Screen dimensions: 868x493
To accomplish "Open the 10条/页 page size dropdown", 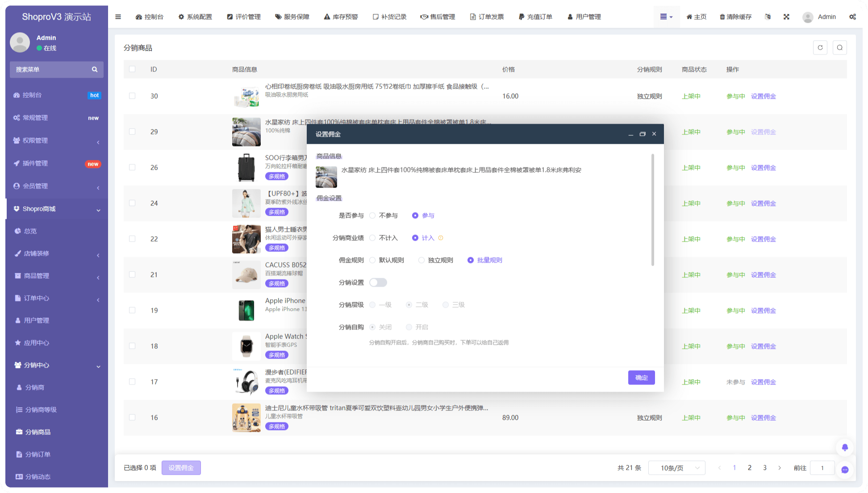I will click(x=676, y=468).
